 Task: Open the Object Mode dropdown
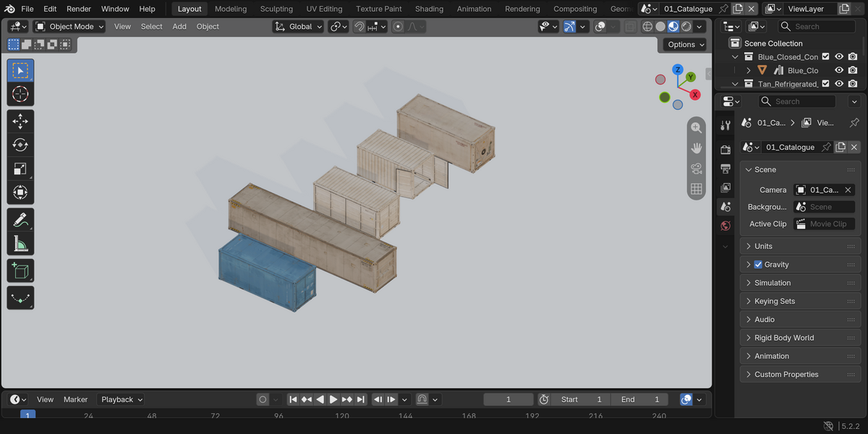click(x=69, y=26)
